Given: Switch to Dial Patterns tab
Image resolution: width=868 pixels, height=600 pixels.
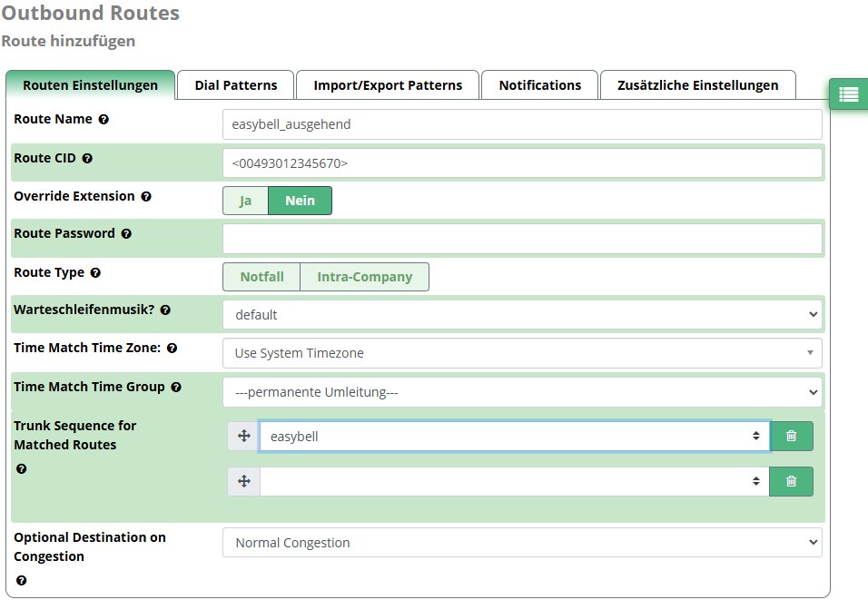Looking at the screenshot, I should 235,85.
